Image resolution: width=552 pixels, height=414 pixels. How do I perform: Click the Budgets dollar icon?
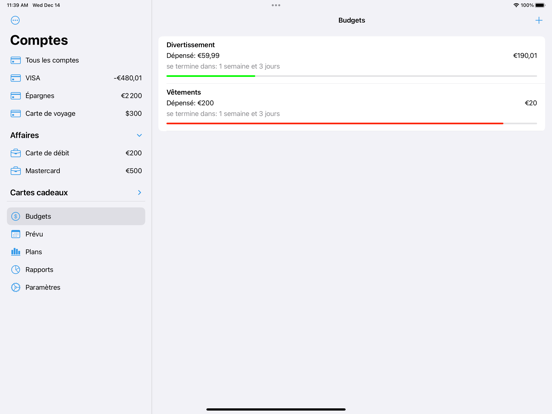click(15, 216)
